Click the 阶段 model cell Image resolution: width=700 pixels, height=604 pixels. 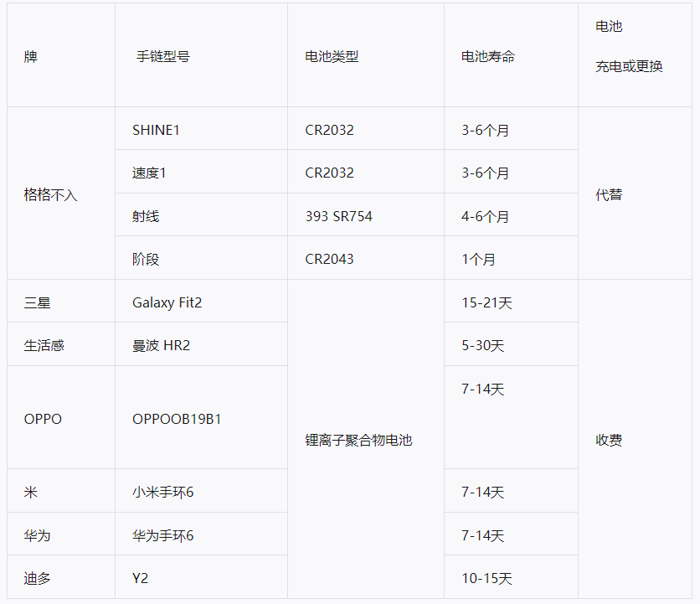148,257
